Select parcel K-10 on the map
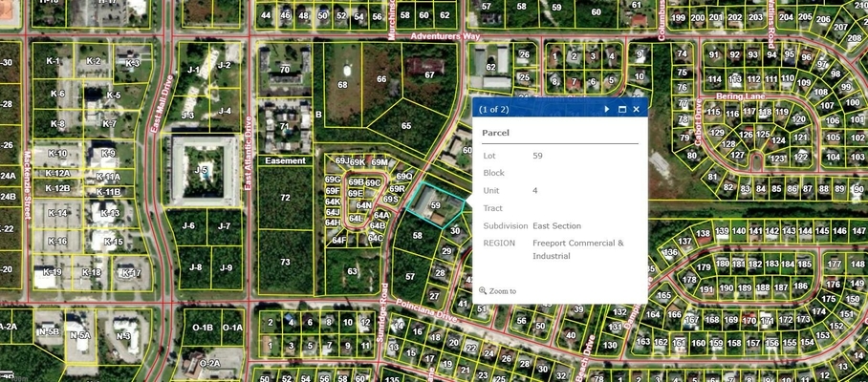868x382 pixels. pos(57,154)
